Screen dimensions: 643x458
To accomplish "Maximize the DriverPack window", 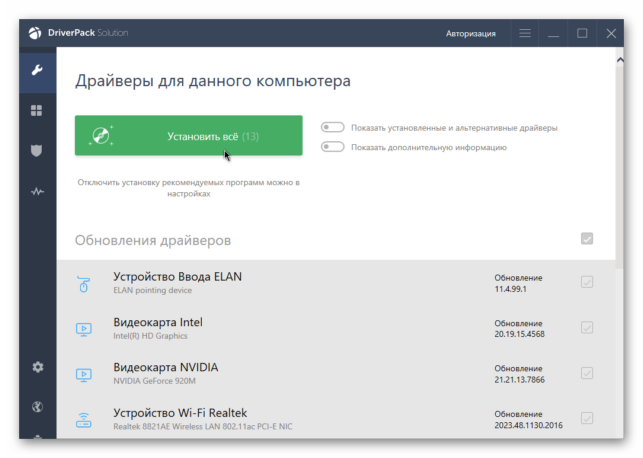I will (x=582, y=33).
